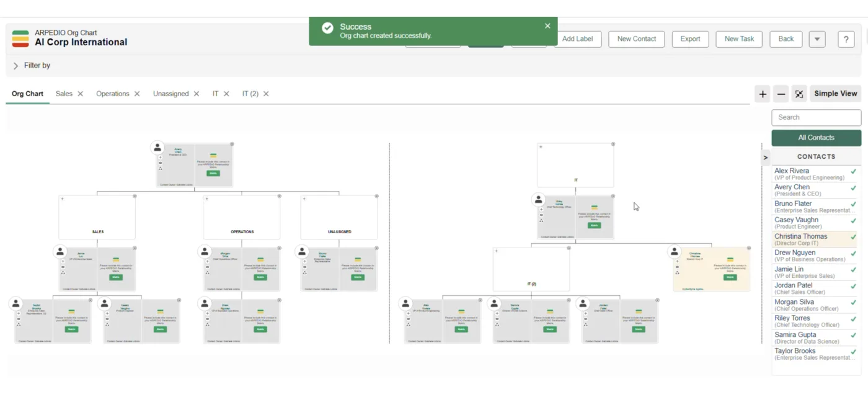Toggle the eye icon on Jamie Lin's card
This screenshot has width=868, height=397.
point(63,267)
